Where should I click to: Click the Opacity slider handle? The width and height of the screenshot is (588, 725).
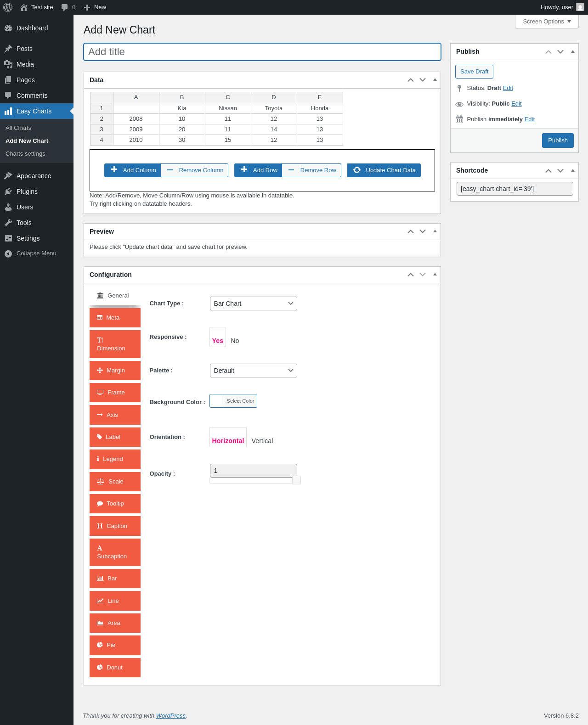pos(296,480)
